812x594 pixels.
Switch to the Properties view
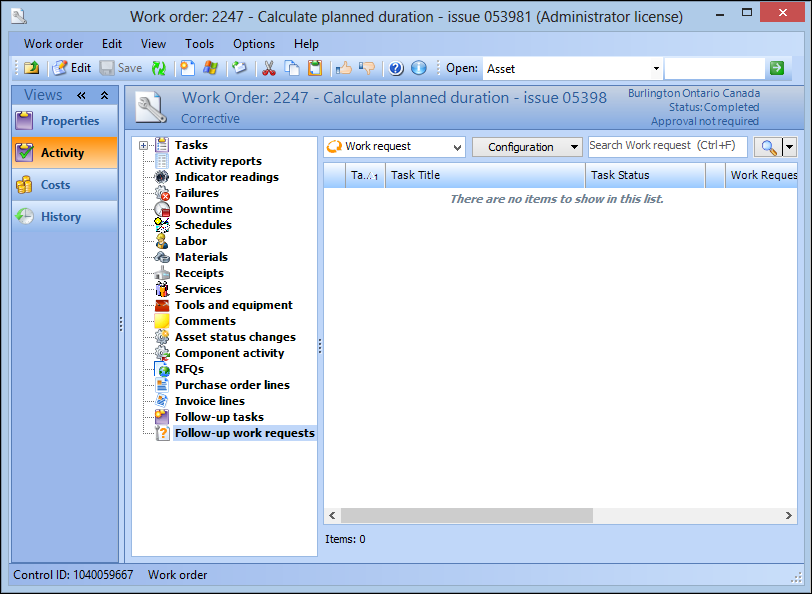(x=65, y=121)
